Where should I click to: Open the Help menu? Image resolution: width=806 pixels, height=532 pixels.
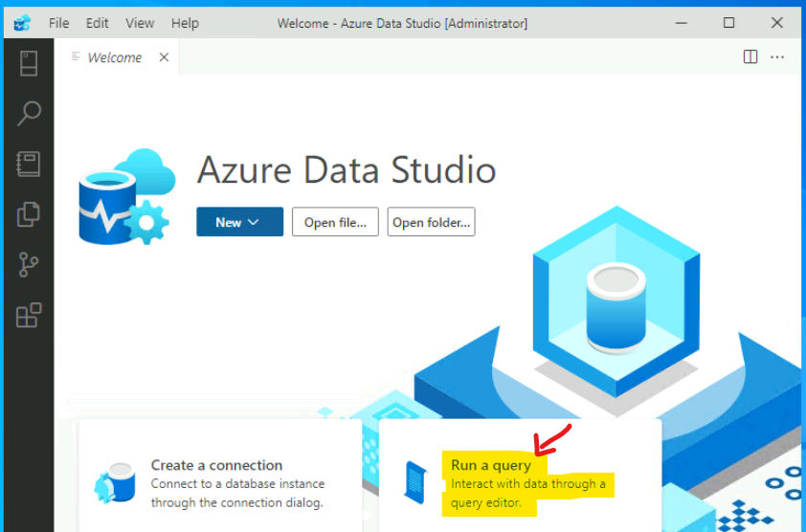tap(185, 23)
